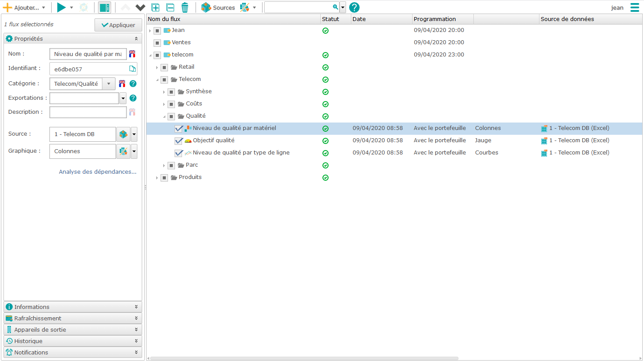Open the Catégorie dropdown
644x361 pixels.
pos(108,84)
